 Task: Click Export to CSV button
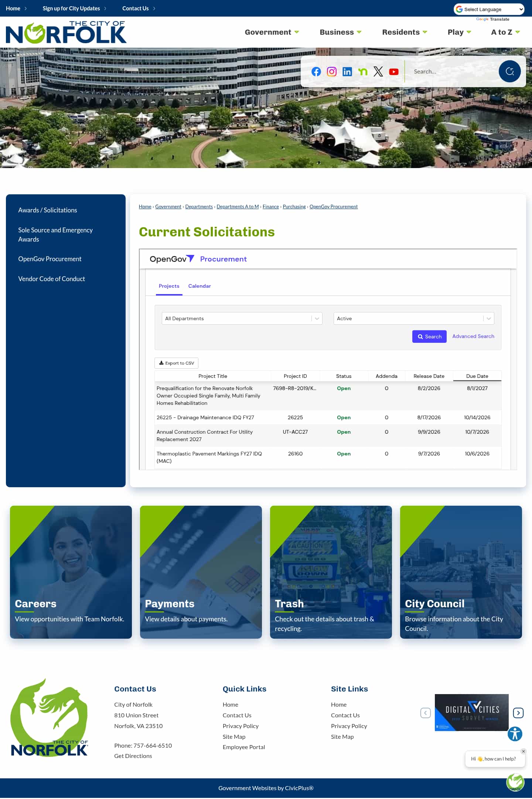click(176, 363)
